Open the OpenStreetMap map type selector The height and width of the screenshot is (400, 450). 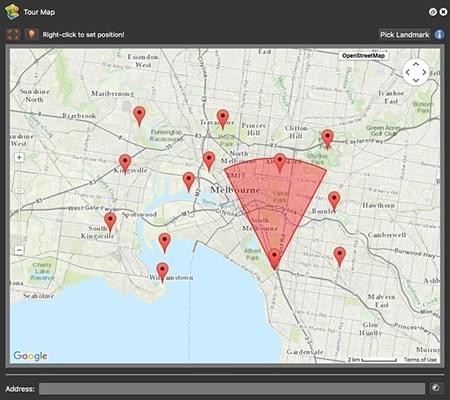(363, 56)
